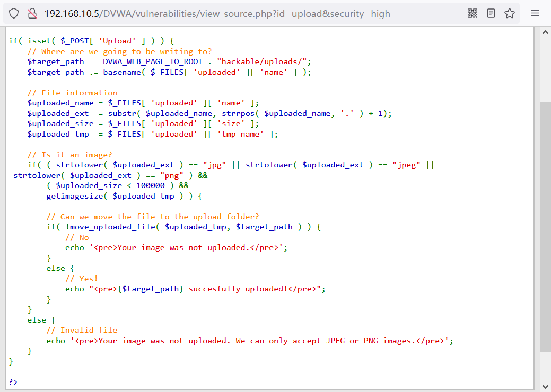Bookmark this page with the star icon
The image size is (551, 392).
click(x=510, y=13)
